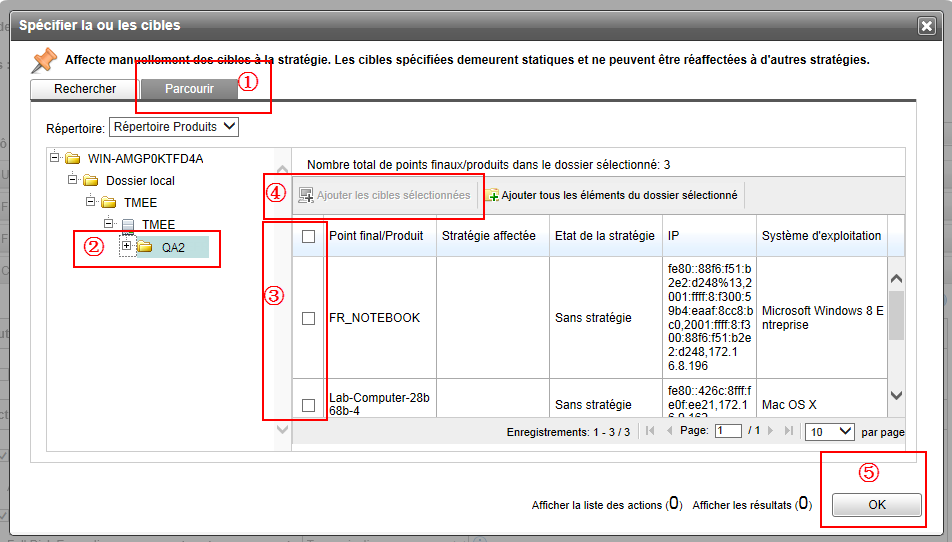Click the add selected targets icon
The height and width of the screenshot is (542, 952).
(306, 195)
